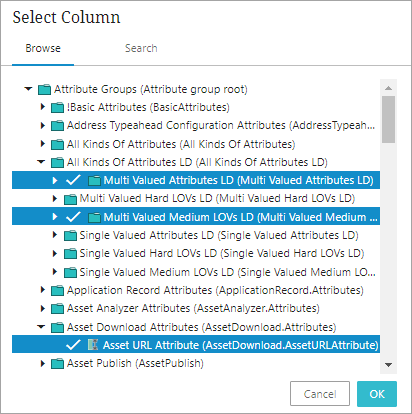The image size is (412, 414).
Task: Click the Single Valued Attributes LD folder icon
Action: click(x=70, y=236)
